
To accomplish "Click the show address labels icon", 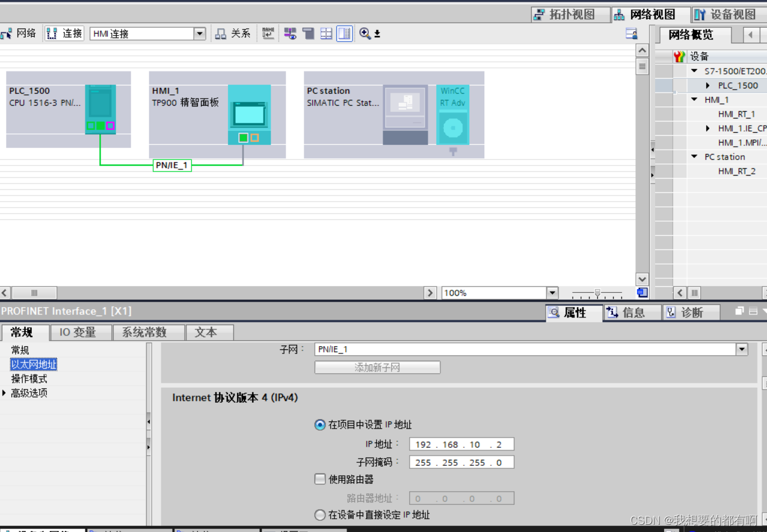I will click(x=291, y=34).
